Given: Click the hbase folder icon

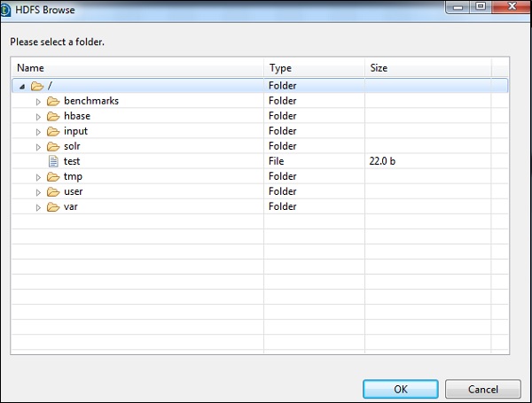Looking at the screenshot, I should click(53, 116).
